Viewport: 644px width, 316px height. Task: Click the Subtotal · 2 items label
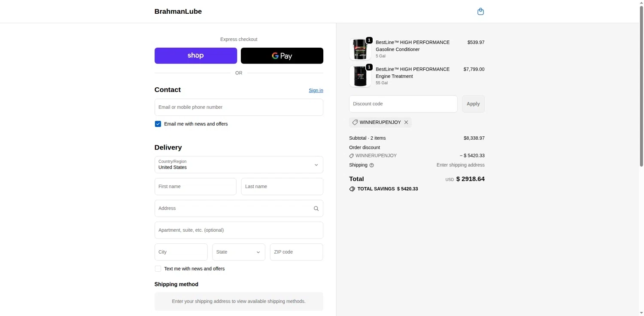[x=368, y=138]
